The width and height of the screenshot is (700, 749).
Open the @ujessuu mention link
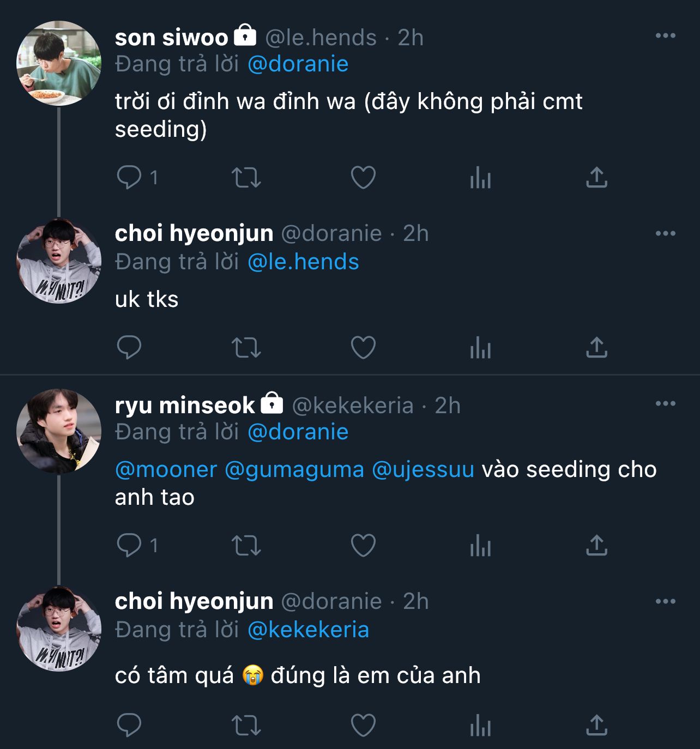423,470
